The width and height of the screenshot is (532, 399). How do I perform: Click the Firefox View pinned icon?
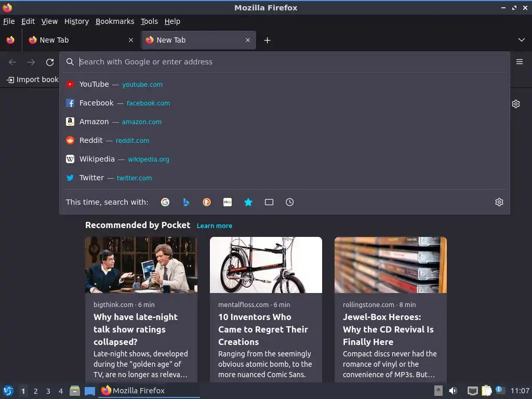pos(10,40)
